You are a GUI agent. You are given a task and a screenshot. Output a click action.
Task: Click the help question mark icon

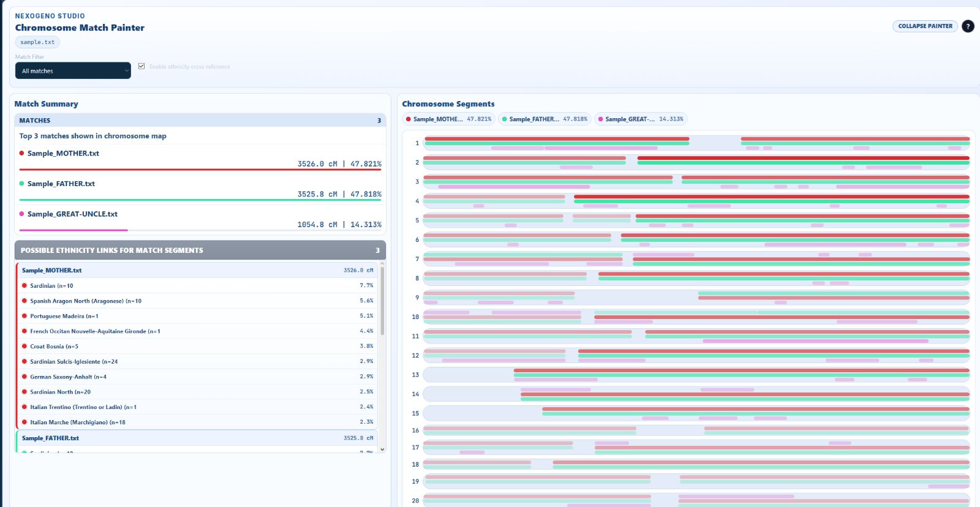(x=968, y=26)
